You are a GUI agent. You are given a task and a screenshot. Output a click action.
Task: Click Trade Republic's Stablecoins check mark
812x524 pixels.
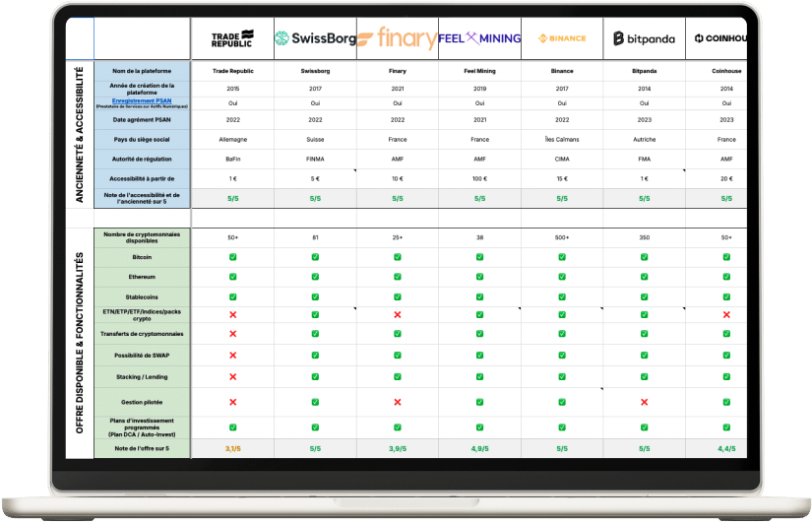[233, 297]
